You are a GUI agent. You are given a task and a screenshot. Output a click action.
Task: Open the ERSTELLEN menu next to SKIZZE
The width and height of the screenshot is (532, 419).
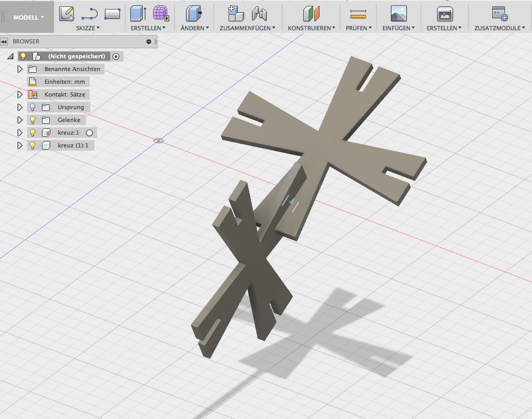(148, 28)
